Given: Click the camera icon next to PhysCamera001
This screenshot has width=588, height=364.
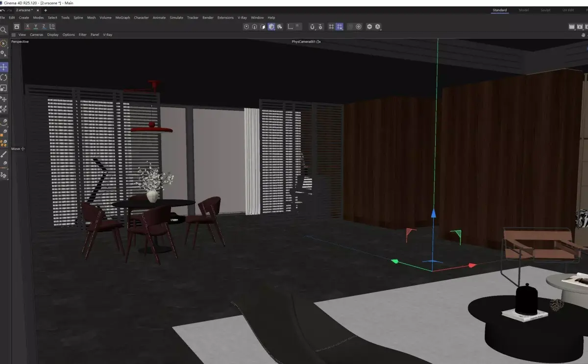Looking at the screenshot, I should 318,42.
